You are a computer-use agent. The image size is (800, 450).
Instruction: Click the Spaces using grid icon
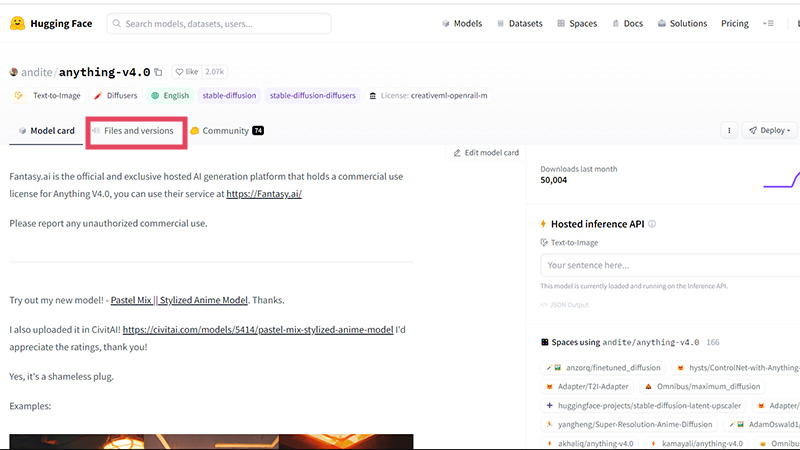pyautogui.click(x=544, y=342)
